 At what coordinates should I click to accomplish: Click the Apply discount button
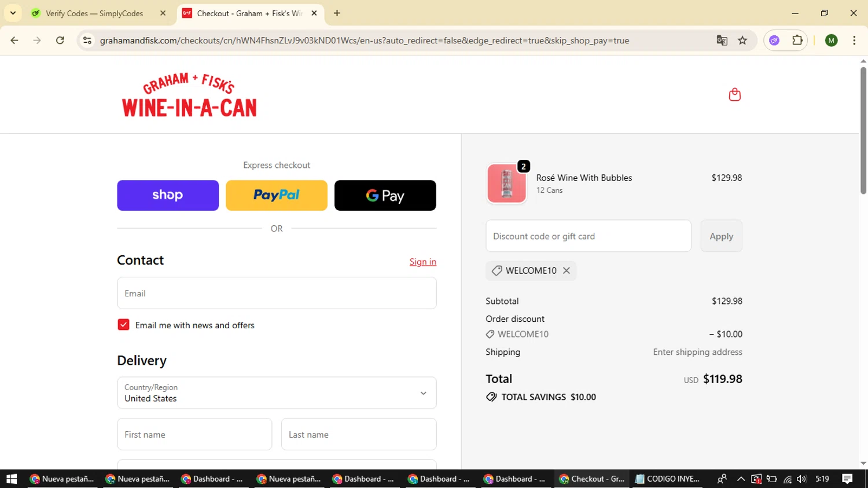pos(721,236)
